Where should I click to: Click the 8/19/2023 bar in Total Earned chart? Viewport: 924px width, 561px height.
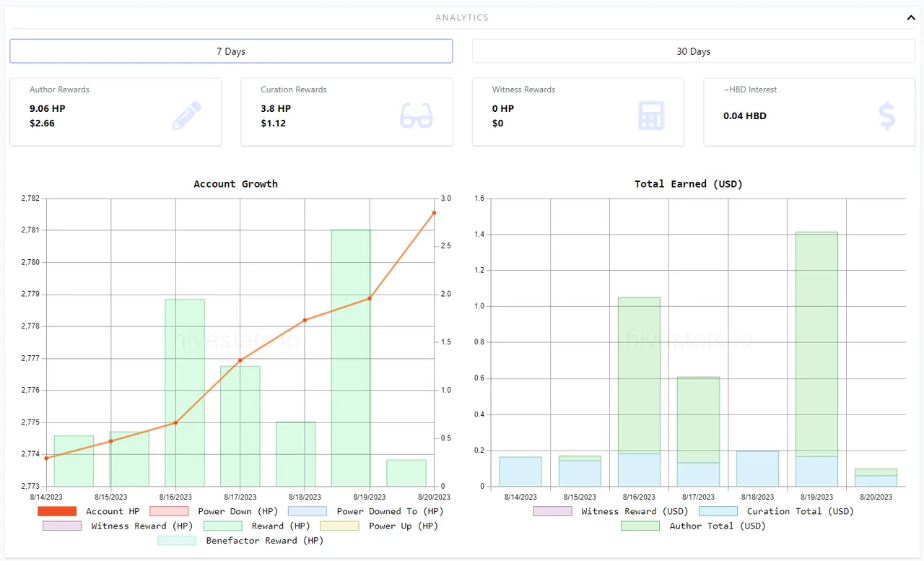click(x=816, y=347)
